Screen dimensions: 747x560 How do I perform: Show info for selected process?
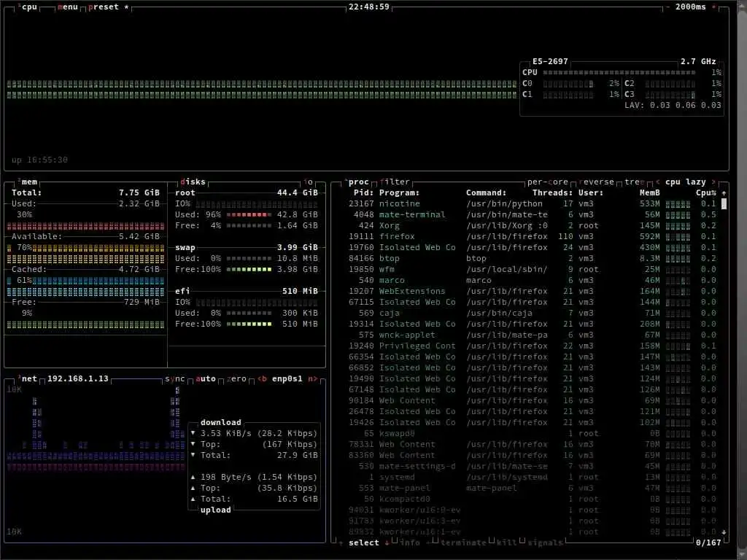click(410, 542)
